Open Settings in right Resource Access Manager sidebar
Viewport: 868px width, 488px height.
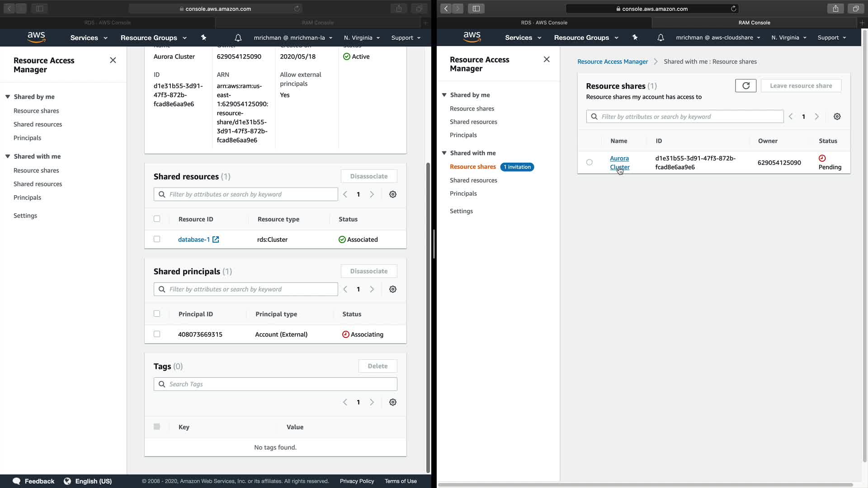461,211
